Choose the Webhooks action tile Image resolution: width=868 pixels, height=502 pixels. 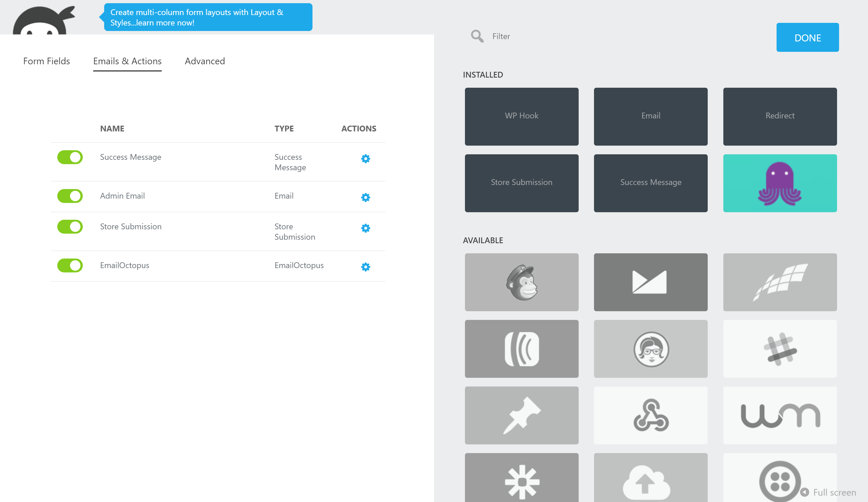[650, 415]
